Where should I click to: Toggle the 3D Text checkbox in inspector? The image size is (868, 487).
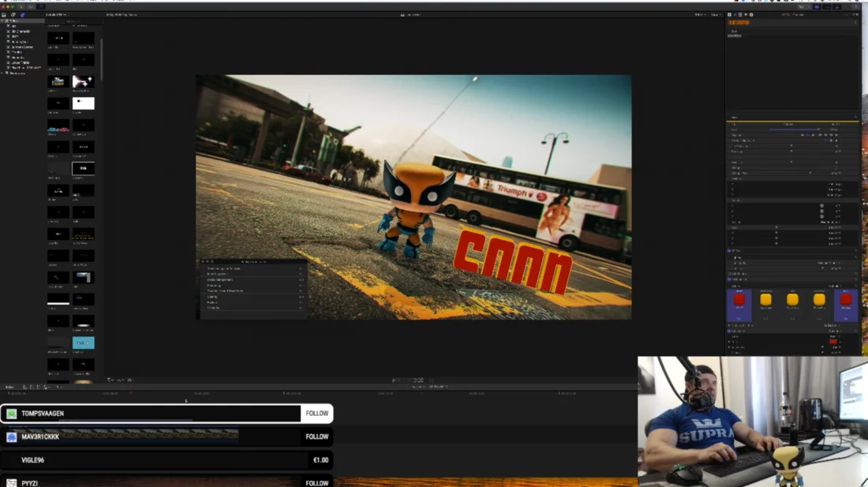click(x=729, y=251)
